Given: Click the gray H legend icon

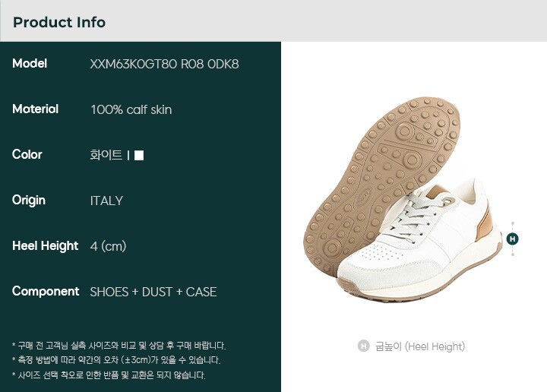Looking at the screenshot, I should coord(363,346).
